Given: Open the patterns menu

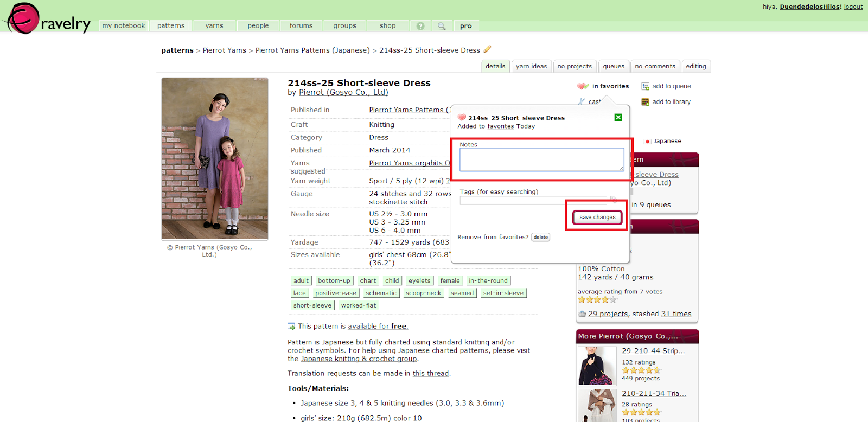Looking at the screenshot, I should 171,26.
